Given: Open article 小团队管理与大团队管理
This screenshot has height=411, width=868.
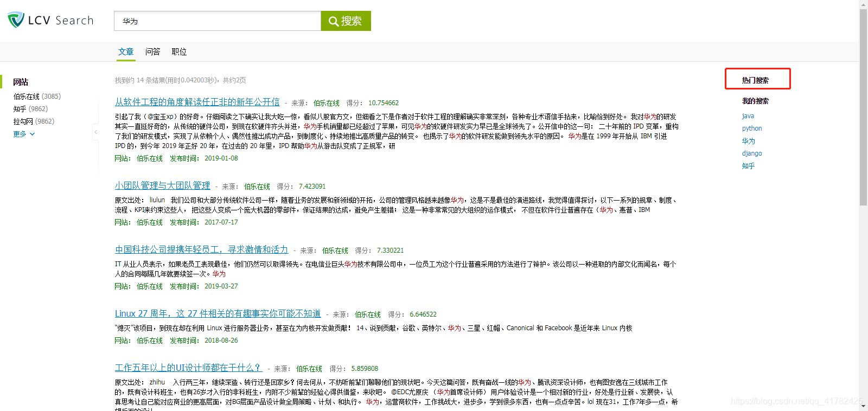Looking at the screenshot, I should [162, 185].
